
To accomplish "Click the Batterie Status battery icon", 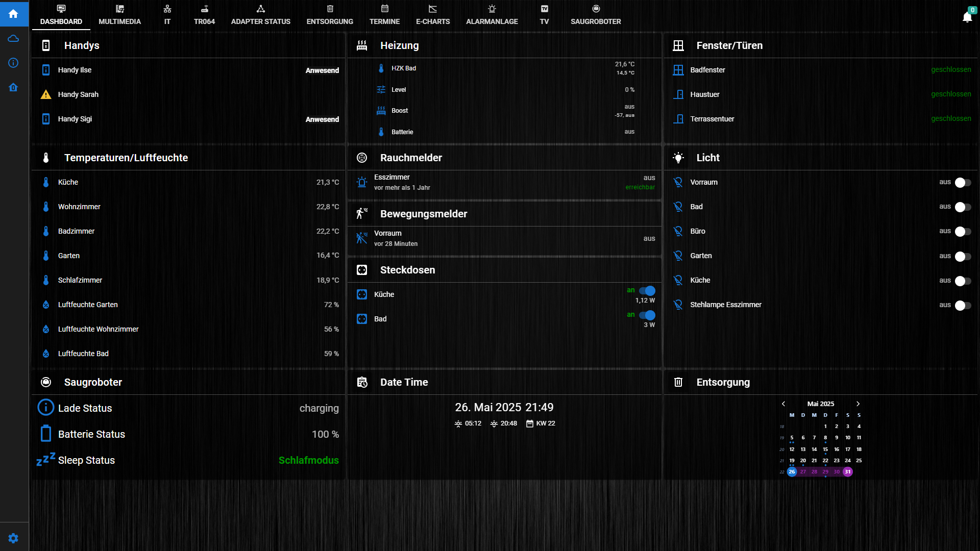I will coord(46,433).
